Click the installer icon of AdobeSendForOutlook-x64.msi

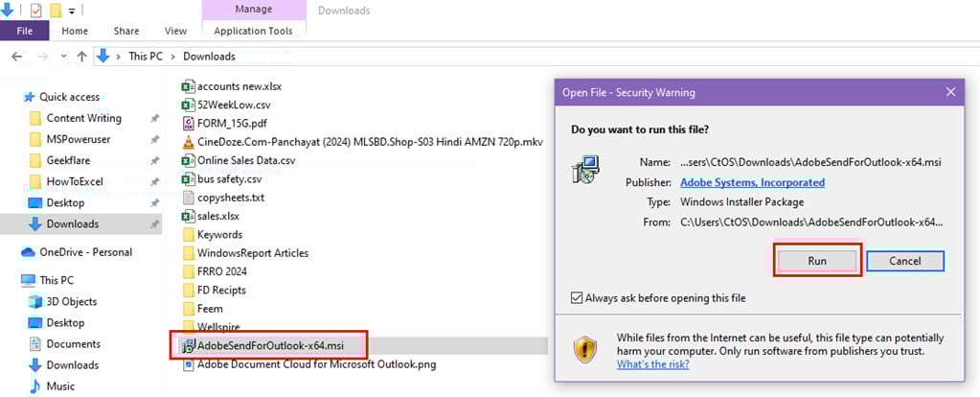(188, 346)
